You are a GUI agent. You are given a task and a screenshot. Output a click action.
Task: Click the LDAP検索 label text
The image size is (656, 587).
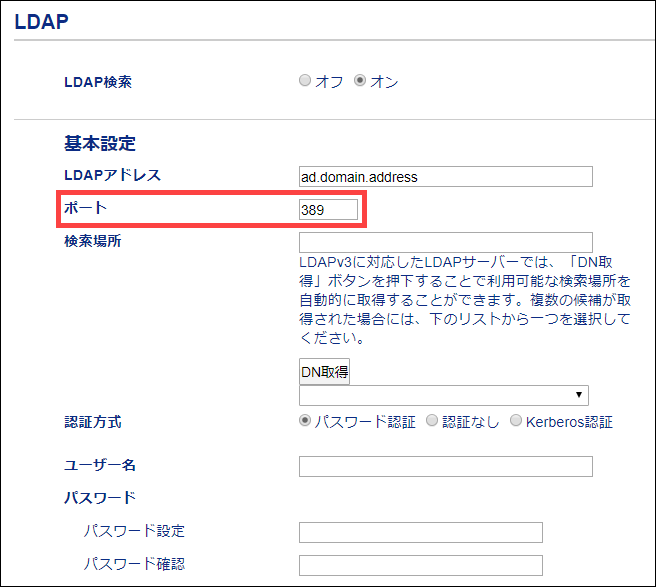point(98,82)
